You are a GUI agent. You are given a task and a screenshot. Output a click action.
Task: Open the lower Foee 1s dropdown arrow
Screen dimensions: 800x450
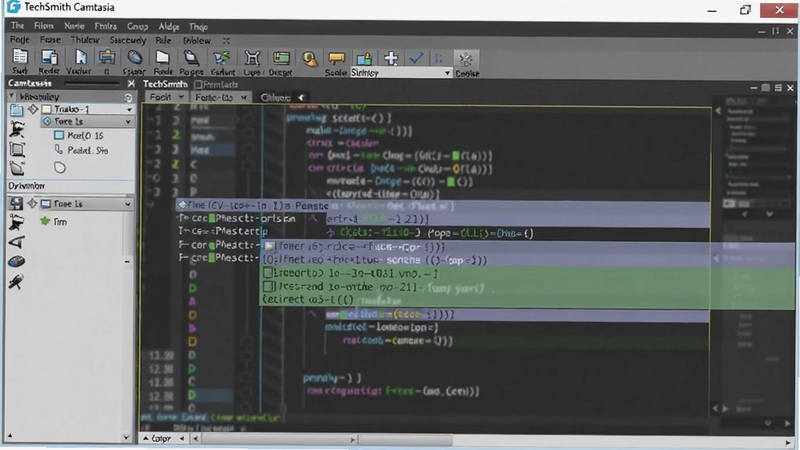[x=128, y=204]
